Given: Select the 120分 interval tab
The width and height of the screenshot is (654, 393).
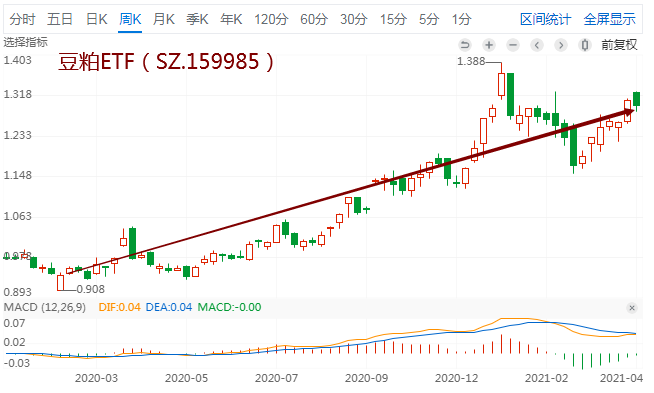Looking at the screenshot, I should point(271,19).
